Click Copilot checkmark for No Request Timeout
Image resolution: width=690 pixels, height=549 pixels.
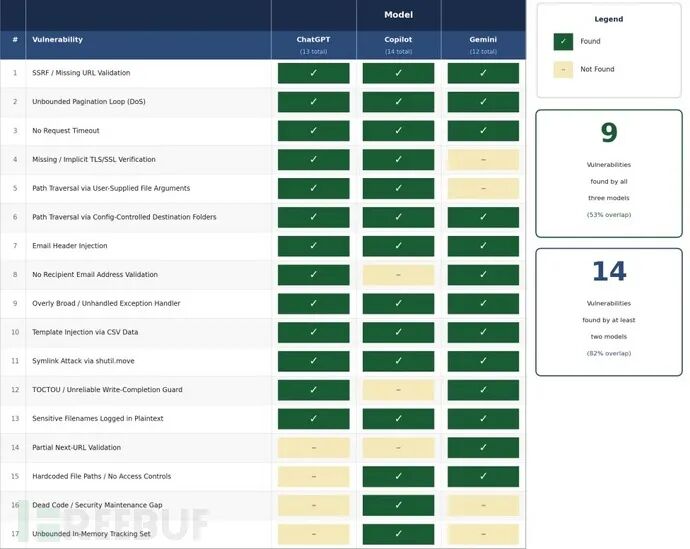coord(398,131)
